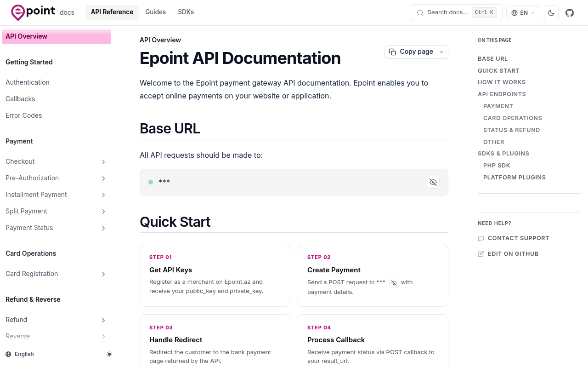Expand the Installment Payment chevron

pyautogui.click(x=103, y=195)
